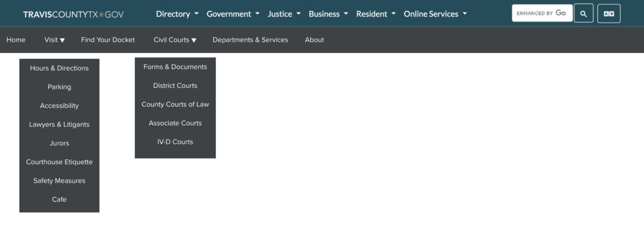Open Forms & Documents link

[175, 67]
